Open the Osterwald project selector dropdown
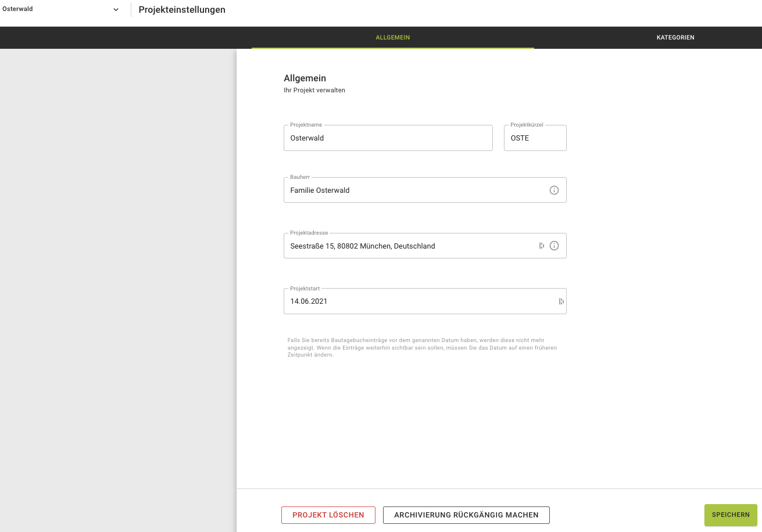Viewport: 762px width, 532px height. pos(61,9)
